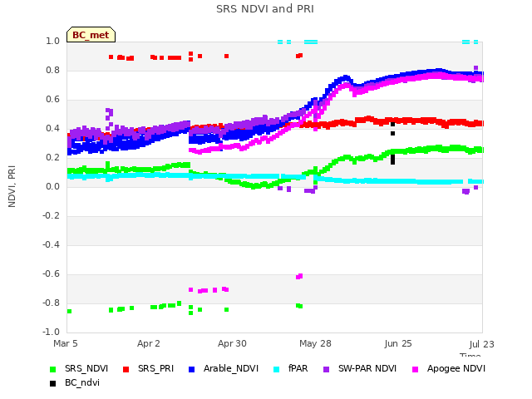Click the -1.0 y-axis tick label
This screenshot has width=532, height=399.
coord(51,332)
